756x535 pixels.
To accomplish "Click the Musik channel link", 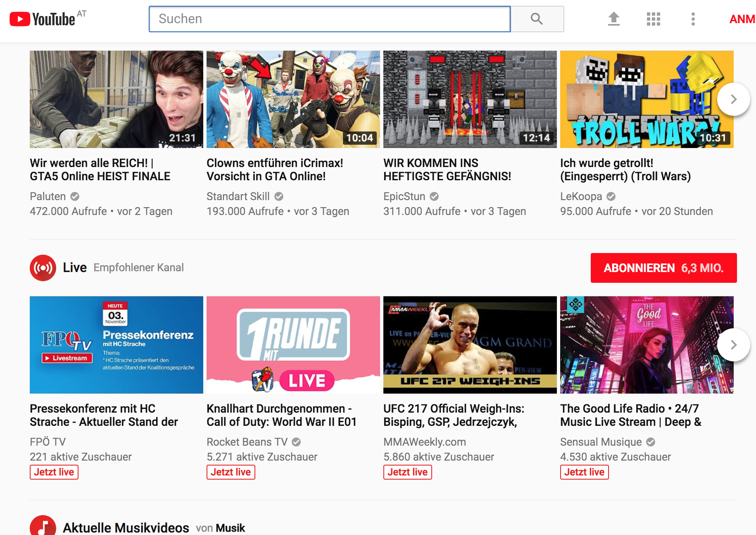I will pyautogui.click(x=230, y=528).
